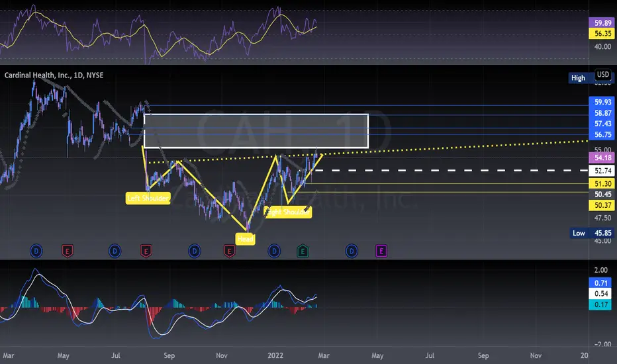The height and width of the screenshot is (364, 617).
Task: Click the USD currency button
Action: (x=603, y=75)
